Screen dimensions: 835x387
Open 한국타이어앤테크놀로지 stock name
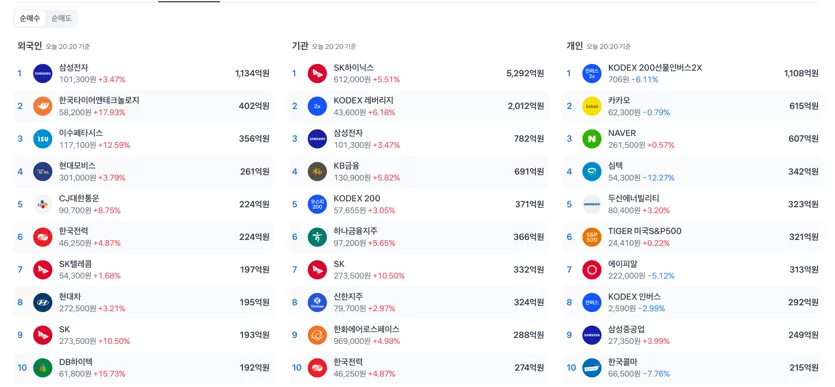tap(100, 100)
